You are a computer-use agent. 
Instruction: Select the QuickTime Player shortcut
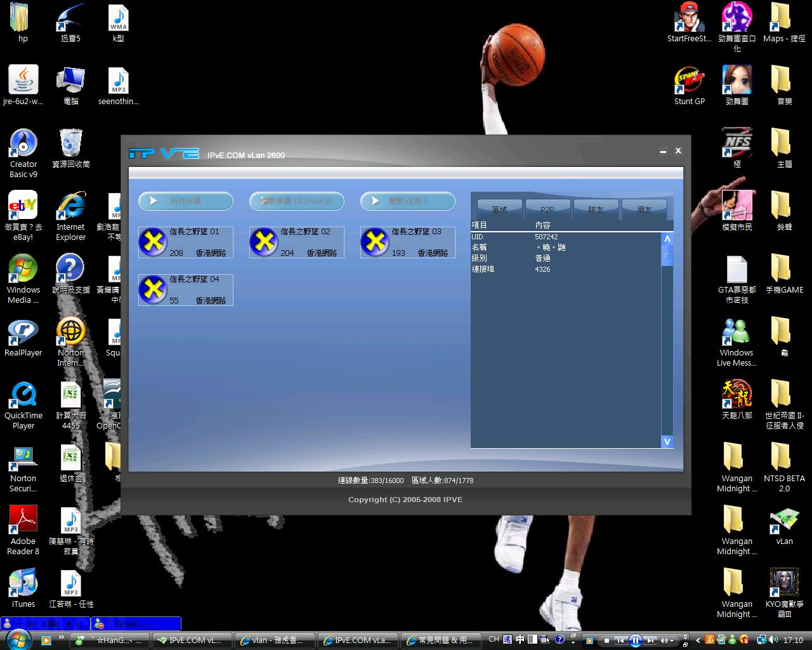click(x=23, y=404)
